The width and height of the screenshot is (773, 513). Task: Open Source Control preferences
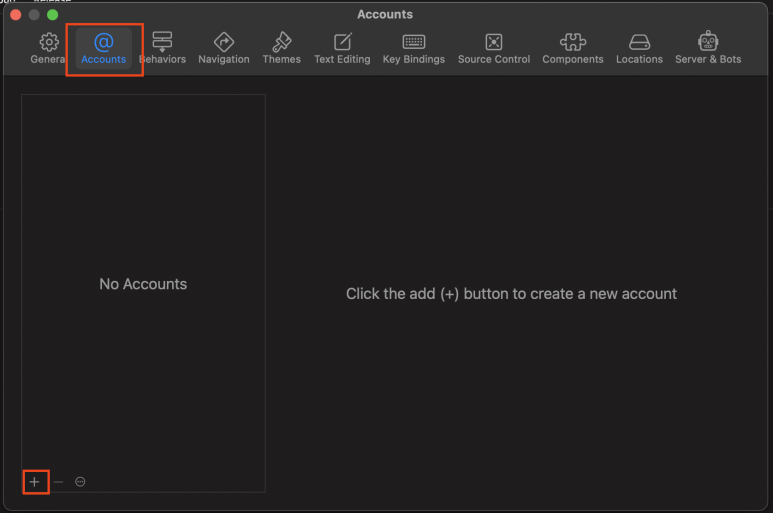(x=493, y=48)
